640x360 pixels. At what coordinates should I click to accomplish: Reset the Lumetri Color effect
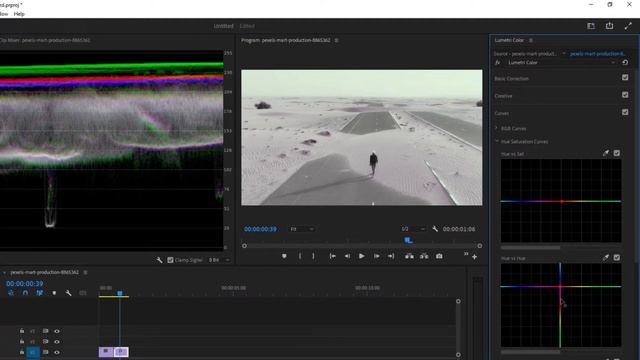[625, 62]
